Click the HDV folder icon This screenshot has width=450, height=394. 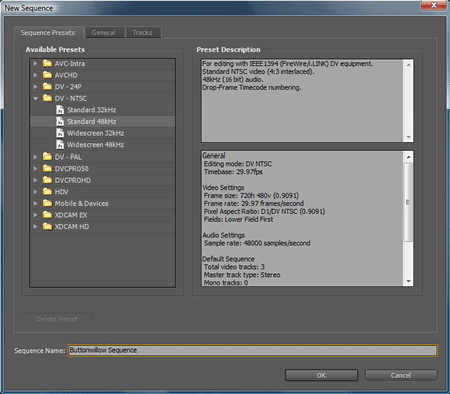[47, 192]
